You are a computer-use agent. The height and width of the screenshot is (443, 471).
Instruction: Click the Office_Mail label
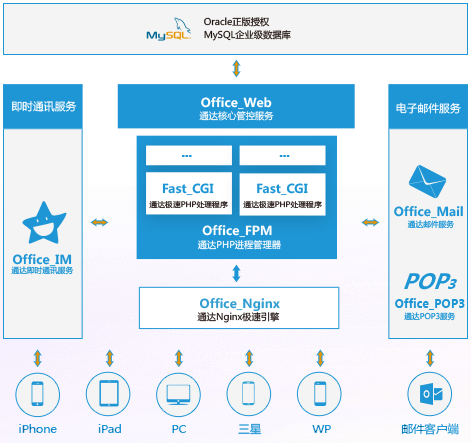[429, 212]
